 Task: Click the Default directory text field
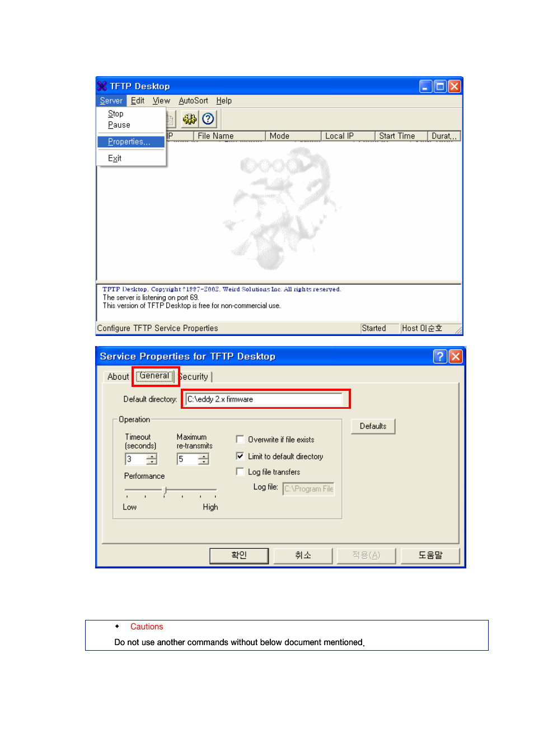(264, 399)
